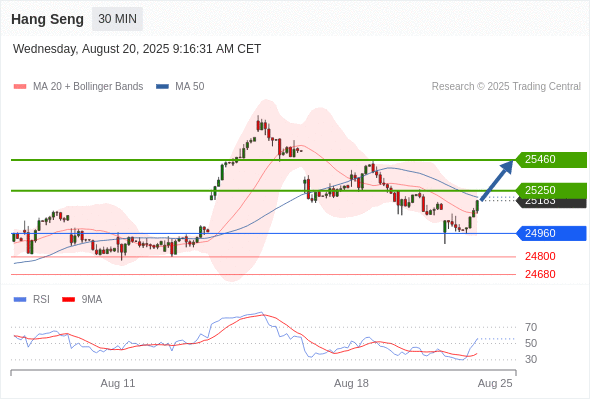Viewport: 590px width, 400px height.
Task: Click the RSI 70 level label
Action: [x=531, y=327]
